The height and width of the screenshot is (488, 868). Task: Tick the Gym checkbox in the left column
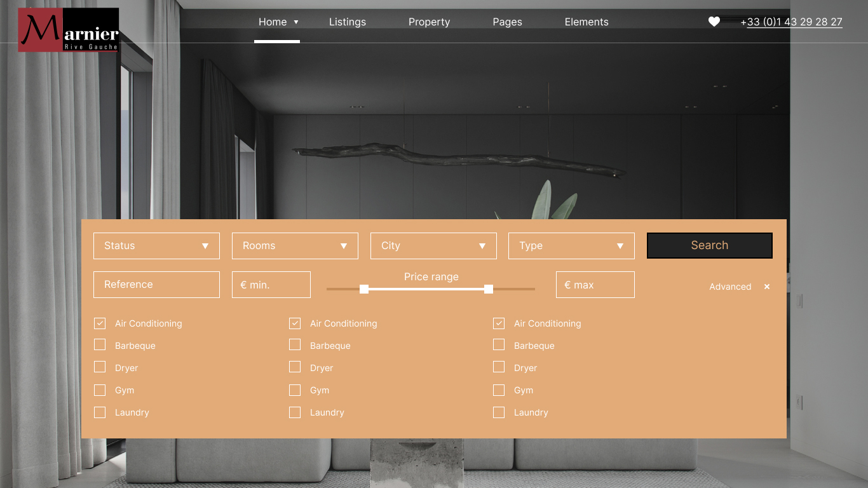100,390
